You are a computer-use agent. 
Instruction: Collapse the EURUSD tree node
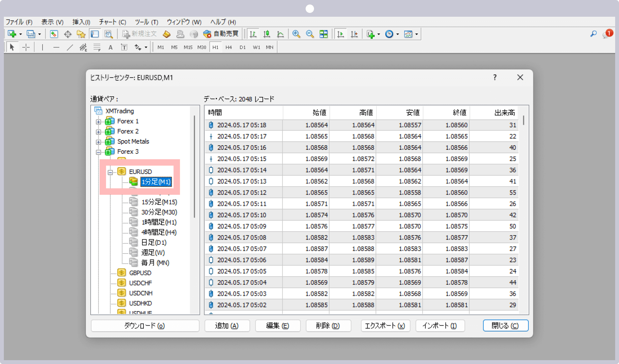click(110, 172)
